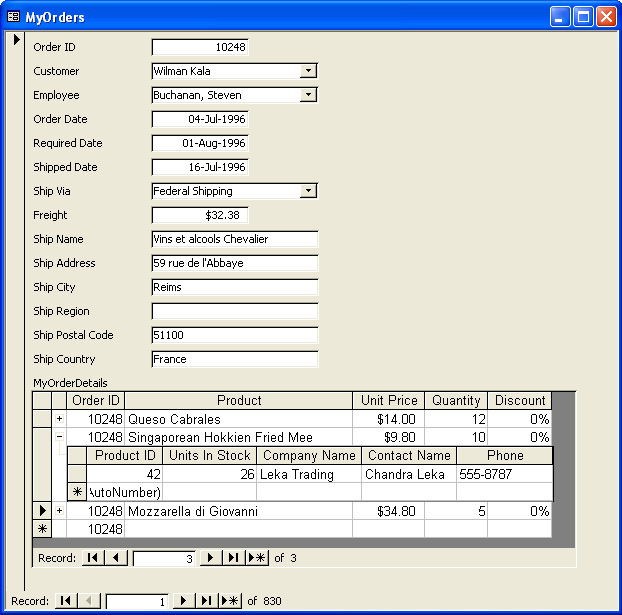The width and height of the screenshot is (622, 615).
Task: Expand the Queso Cabrales row subdatasheet
Action: click(59, 419)
